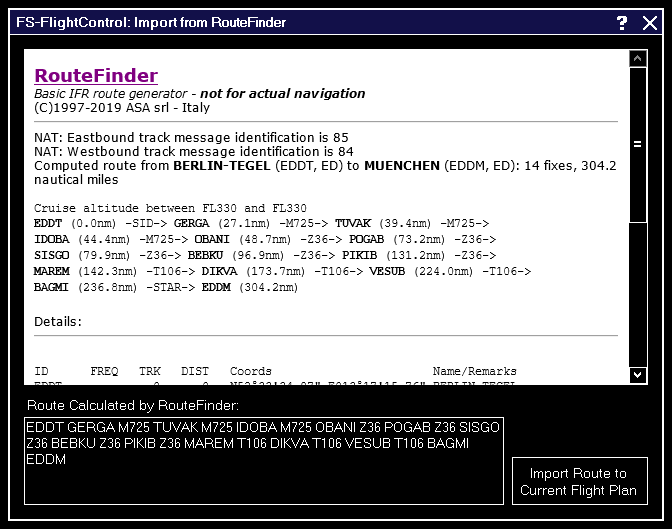
Task: Click the Route Calculated by RouteFinder label
Action: pos(133,406)
